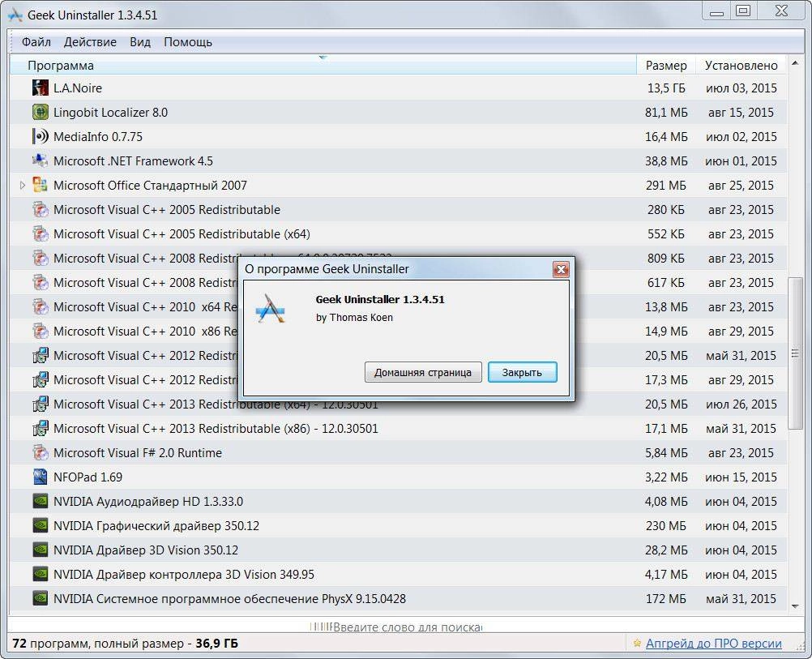Click the 3,22 МБ size value

[x=666, y=477]
